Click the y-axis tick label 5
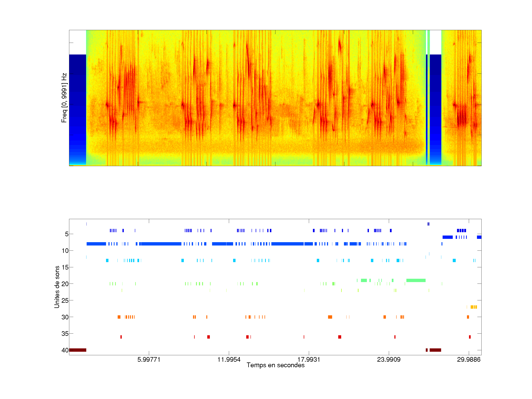This screenshot has width=532, height=399. pyautogui.click(x=67, y=234)
